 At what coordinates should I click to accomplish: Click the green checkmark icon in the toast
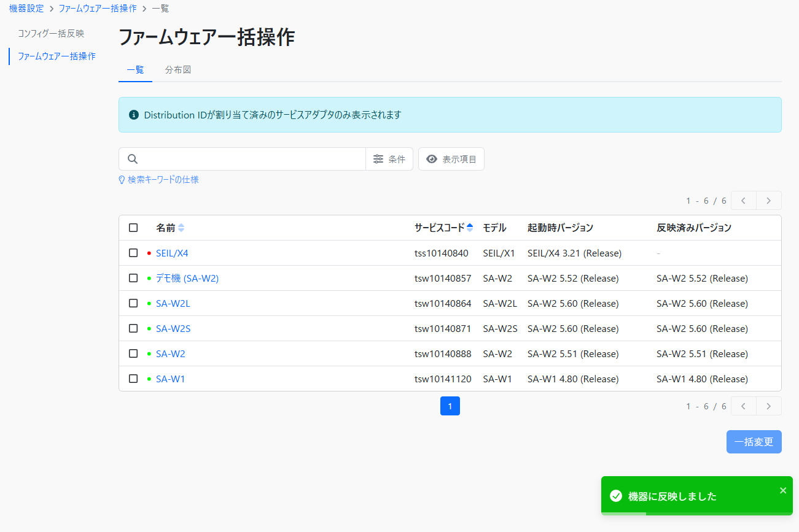coord(615,496)
